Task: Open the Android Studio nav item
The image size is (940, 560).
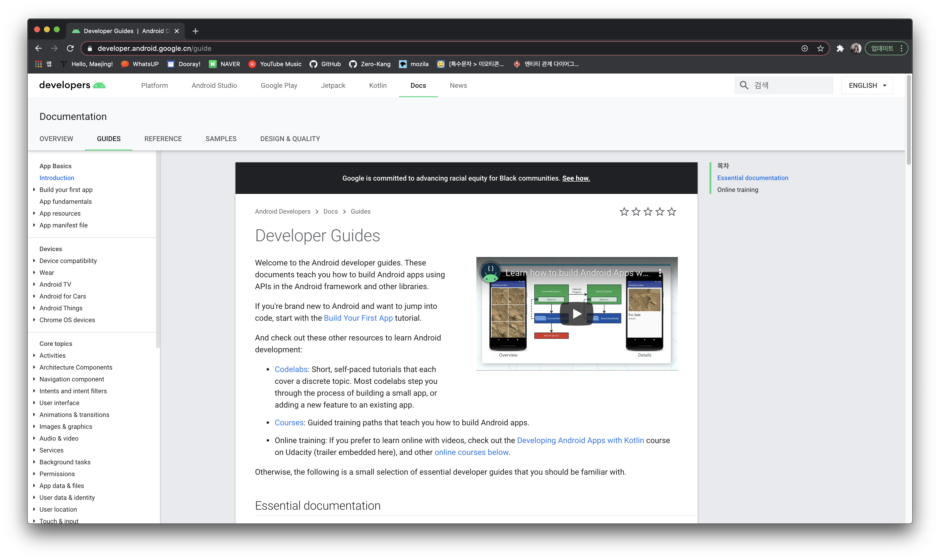Action: tap(214, 86)
